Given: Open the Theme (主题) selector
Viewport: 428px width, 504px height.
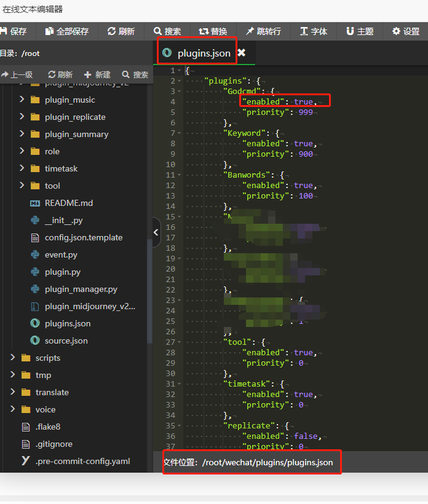Looking at the screenshot, I should point(359,31).
